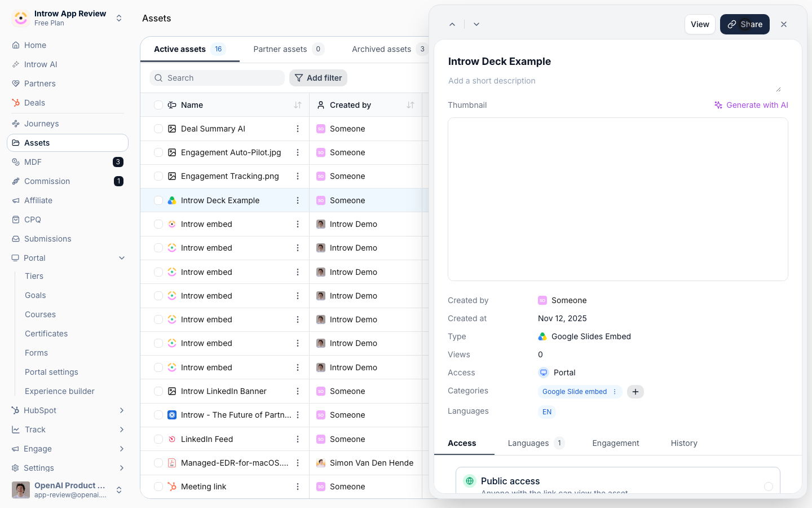Open row menu for Introw LinkedIn Banner

(298, 391)
